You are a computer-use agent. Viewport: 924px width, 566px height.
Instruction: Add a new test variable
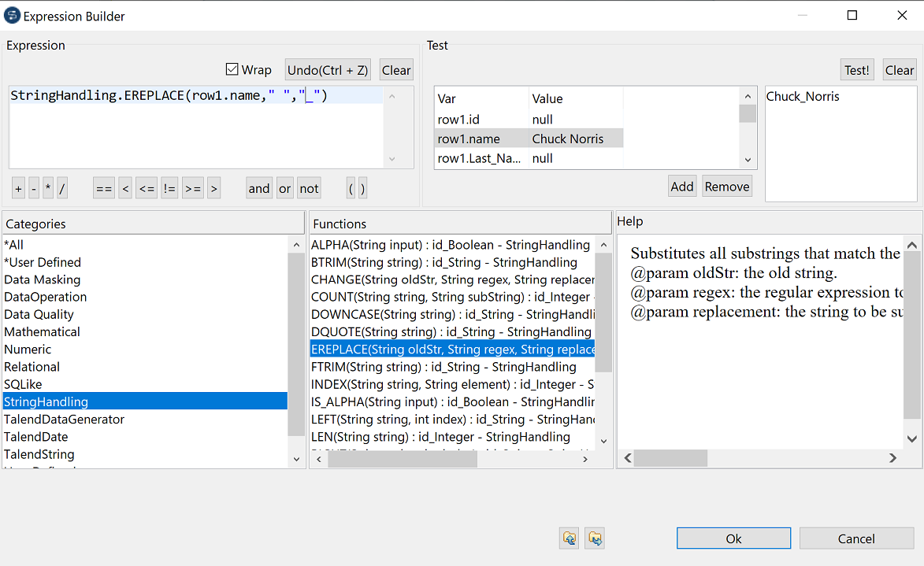(x=682, y=186)
